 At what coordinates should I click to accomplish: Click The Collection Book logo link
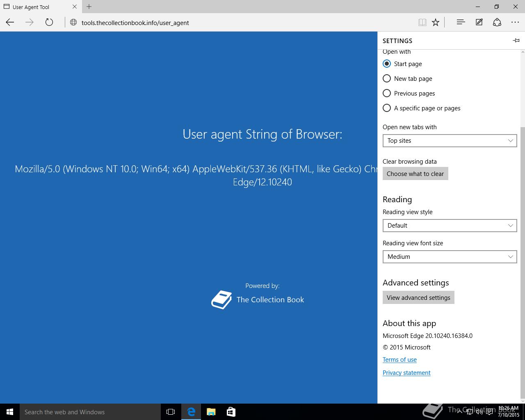pos(258,300)
